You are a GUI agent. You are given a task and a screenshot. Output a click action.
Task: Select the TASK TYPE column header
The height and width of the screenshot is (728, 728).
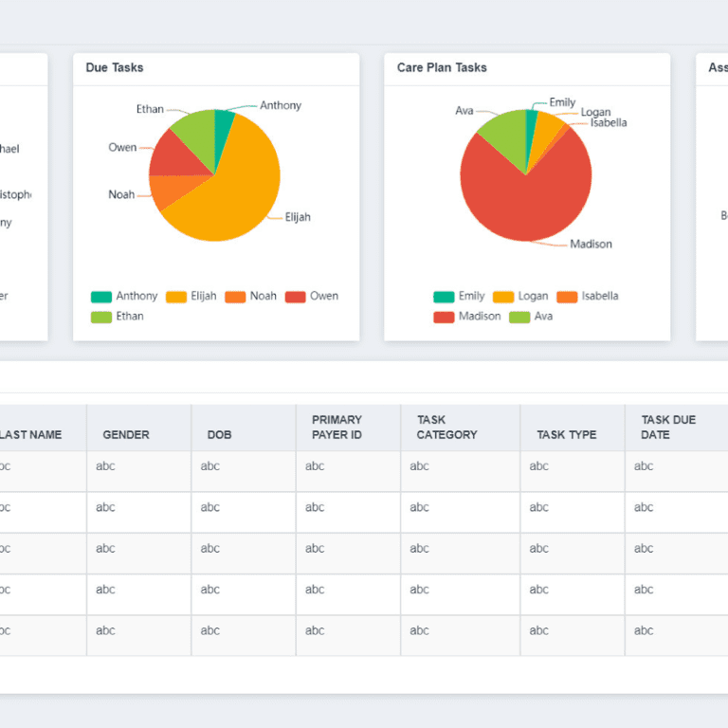tap(566, 435)
